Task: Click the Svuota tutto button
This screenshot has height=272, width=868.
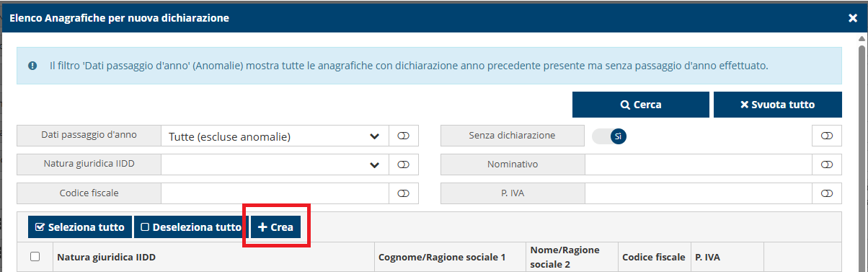Action: click(778, 105)
